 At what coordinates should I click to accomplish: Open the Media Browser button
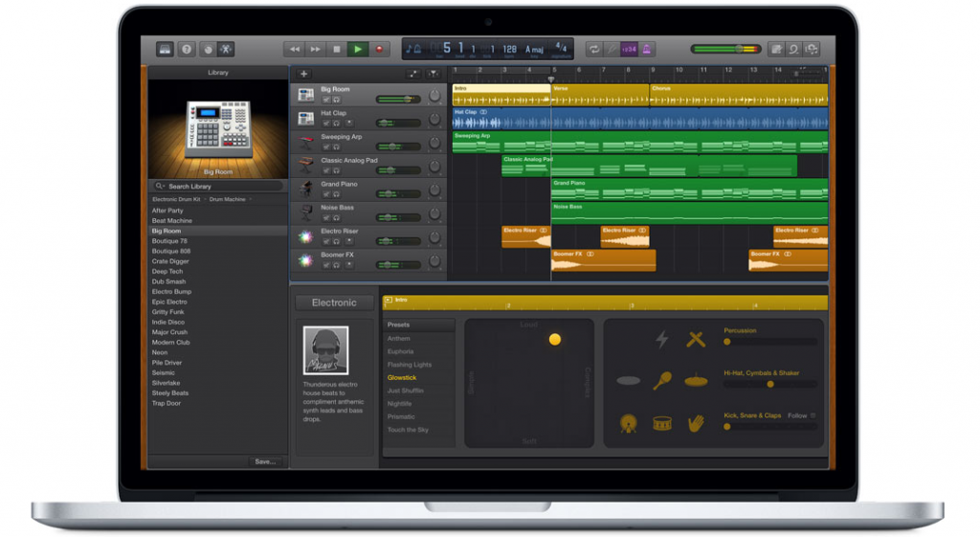812,49
